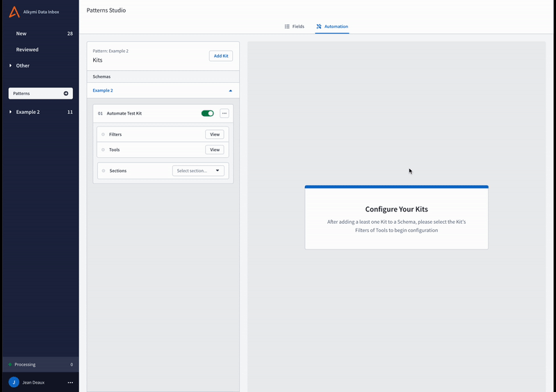Click the Alkymi Data Inbox title
556x392 pixels.
[x=41, y=12]
